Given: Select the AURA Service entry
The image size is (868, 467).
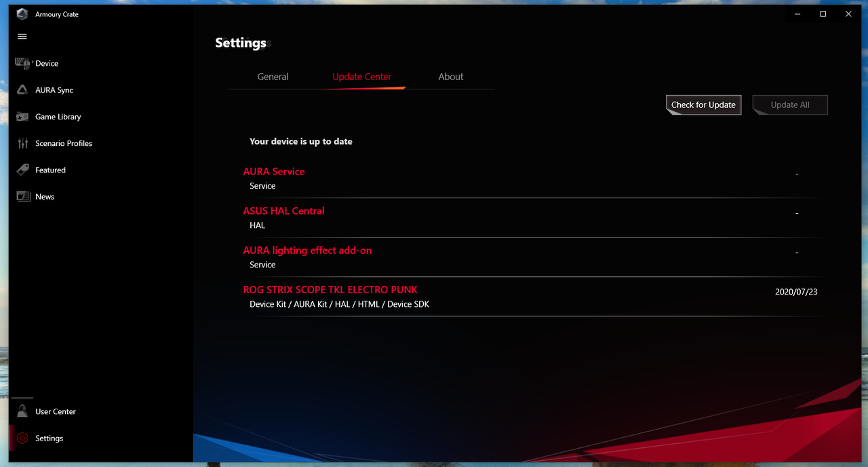Looking at the screenshot, I should point(274,171).
